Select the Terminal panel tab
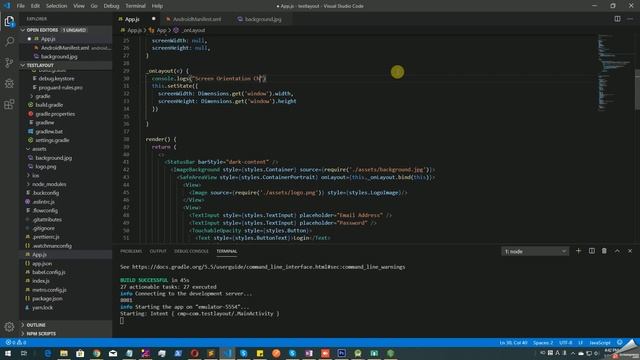 (227, 251)
